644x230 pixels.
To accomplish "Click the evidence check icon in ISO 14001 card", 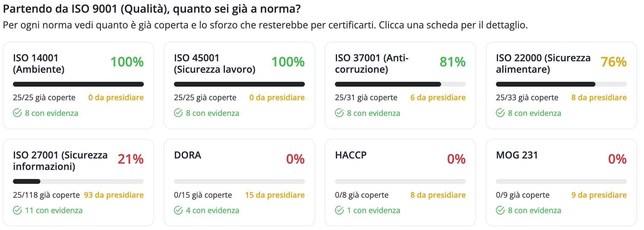I will pyautogui.click(x=17, y=113).
